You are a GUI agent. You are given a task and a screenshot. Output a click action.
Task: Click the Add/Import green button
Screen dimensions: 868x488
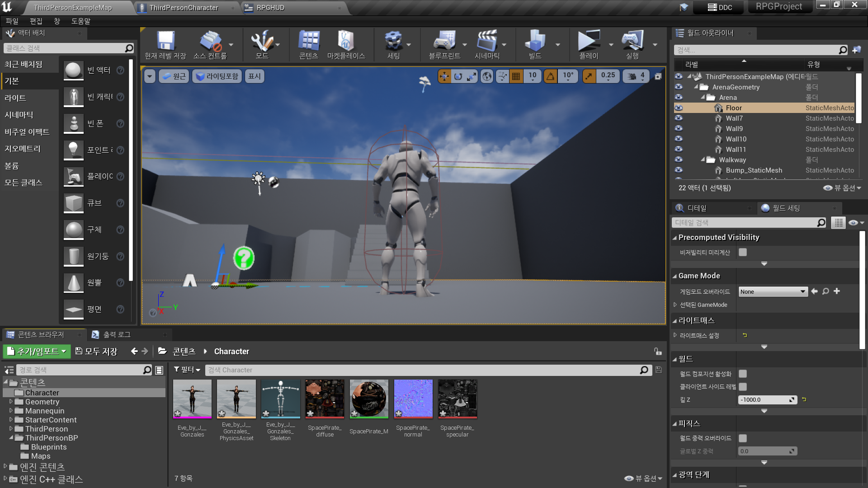pos(37,351)
